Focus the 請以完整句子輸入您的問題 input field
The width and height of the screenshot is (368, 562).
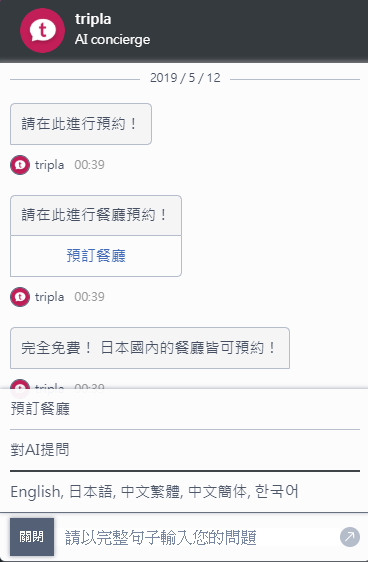(197, 537)
